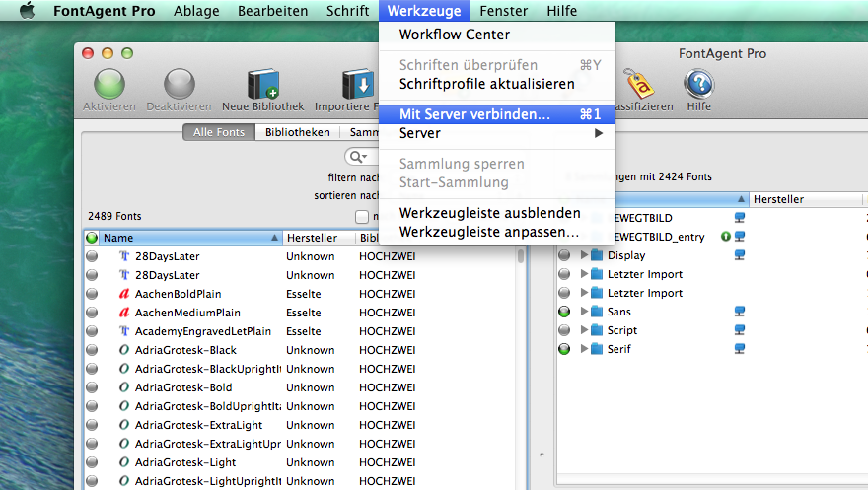Expand the Script collection folder
The width and height of the screenshot is (868, 490).
584,330
